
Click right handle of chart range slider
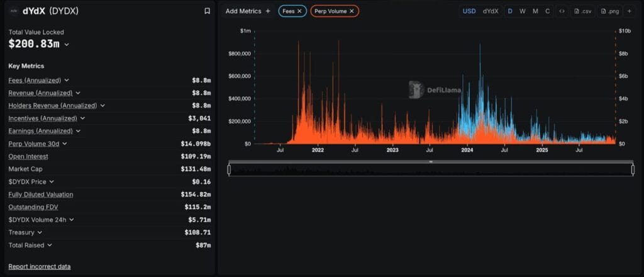pos(633,169)
